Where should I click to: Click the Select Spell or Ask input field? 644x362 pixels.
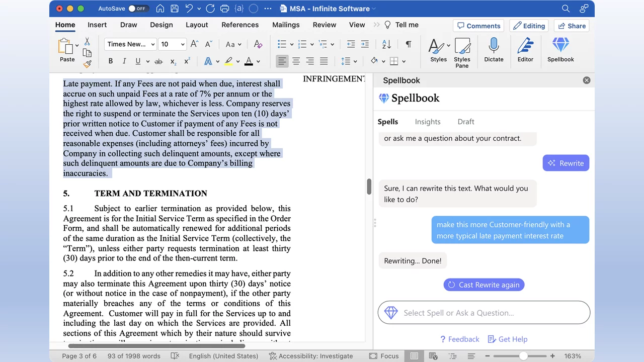[484, 313]
